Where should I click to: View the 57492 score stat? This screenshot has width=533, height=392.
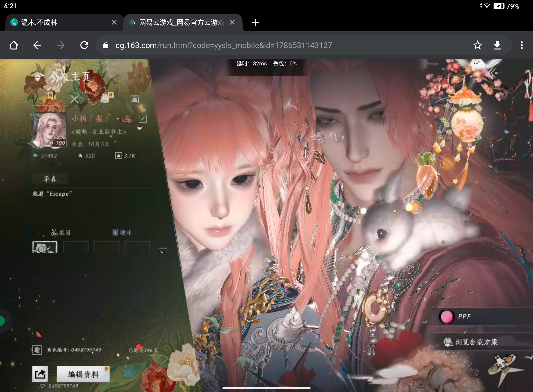point(45,156)
